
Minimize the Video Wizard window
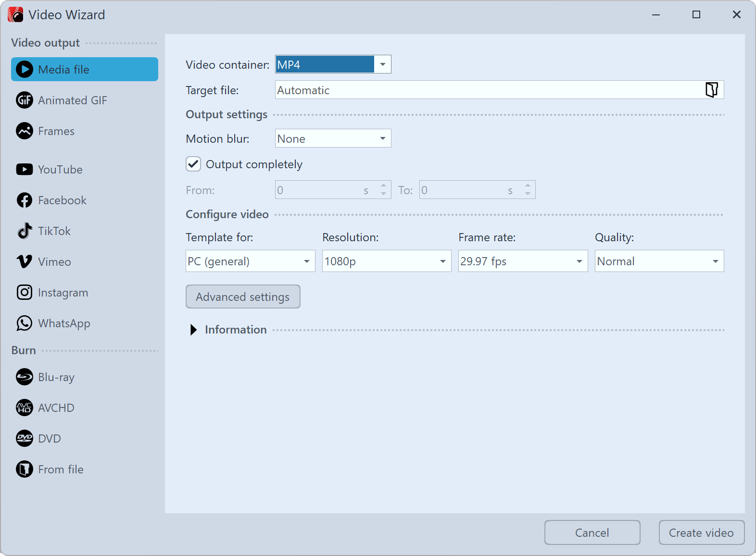click(656, 14)
